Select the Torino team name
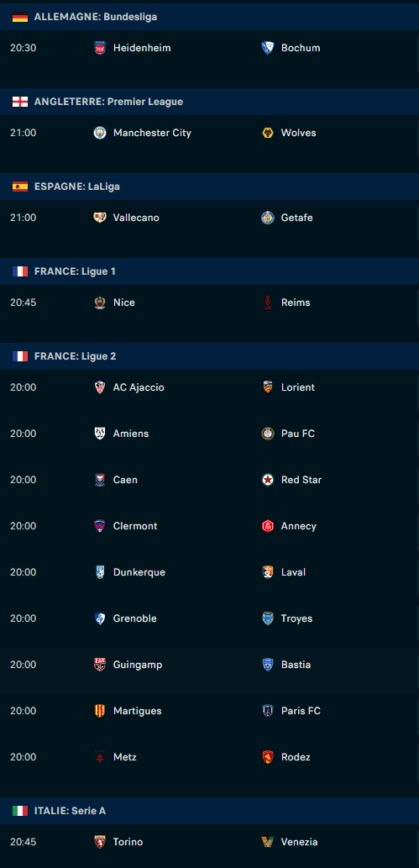The image size is (419, 868). point(128,842)
